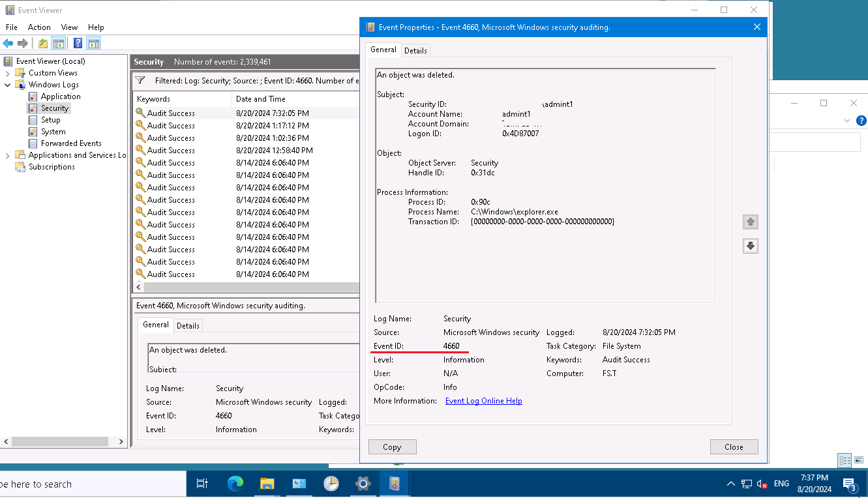The height and width of the screenshot is (498, 868).
Task: Select the Subscriptions node
Action: coord(52,167)
